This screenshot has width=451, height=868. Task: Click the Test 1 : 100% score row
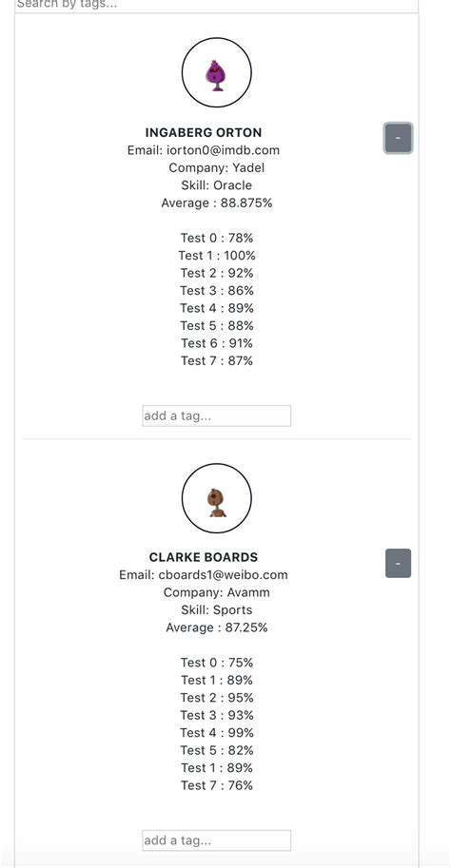[x=217, y=256]
